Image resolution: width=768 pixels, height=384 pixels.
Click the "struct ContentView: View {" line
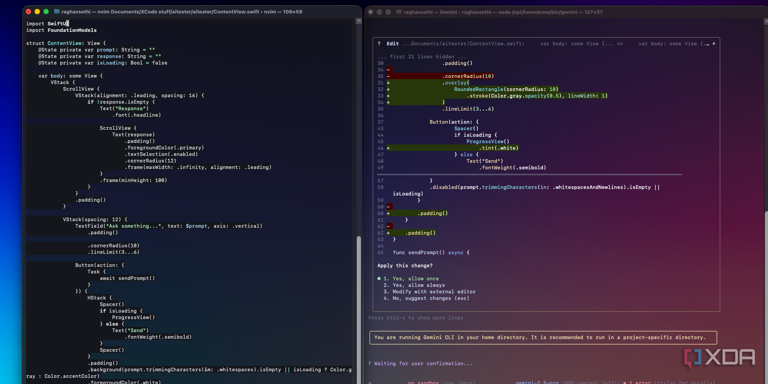point(66,43)
